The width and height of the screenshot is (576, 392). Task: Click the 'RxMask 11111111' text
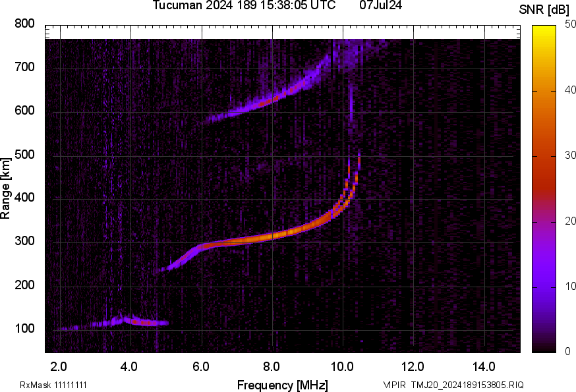pos(53,385)
